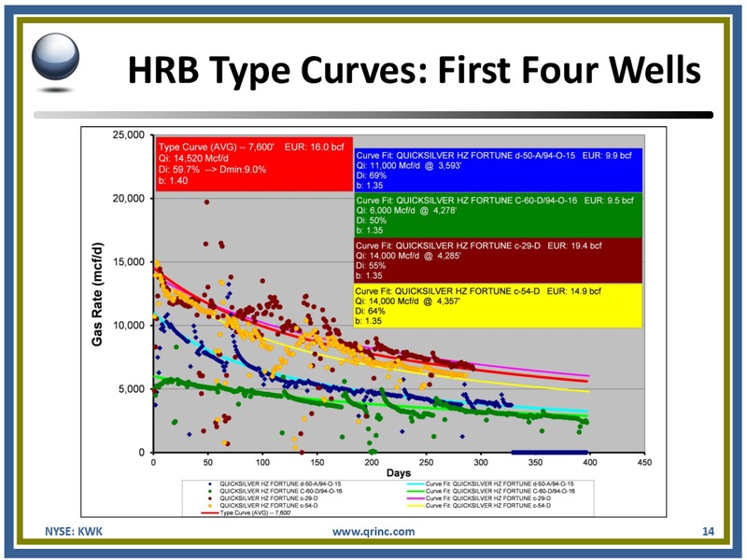Click the dark red dot legend marker for c-29-D
This screenshot has width=747, height=560.
click(x=210, y=498)
